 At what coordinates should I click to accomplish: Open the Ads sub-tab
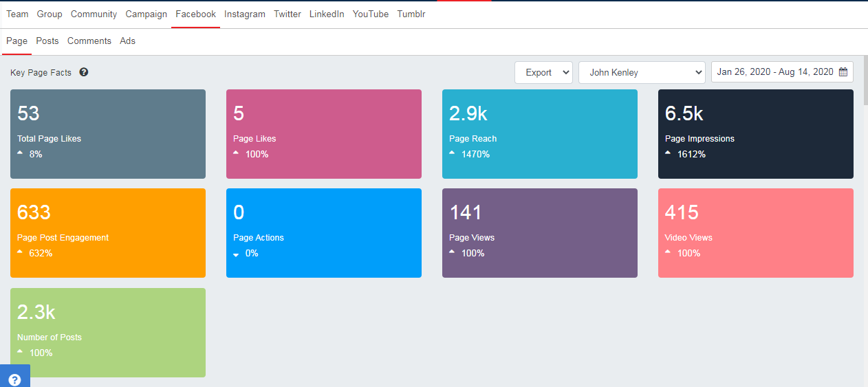point(127,41)
